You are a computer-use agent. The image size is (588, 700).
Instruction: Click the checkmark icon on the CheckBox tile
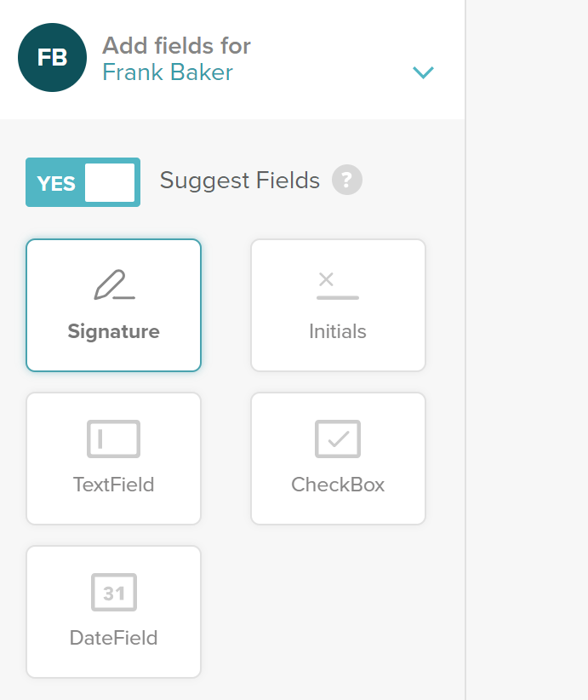(338, 439)
